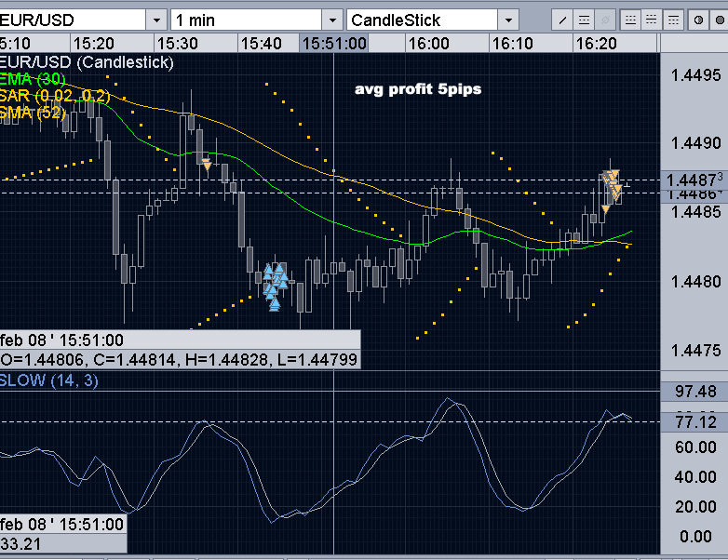Click the 15:20 time axis label
The width and height of the screenshot is (728, 560).
click(x=93, y=44)
